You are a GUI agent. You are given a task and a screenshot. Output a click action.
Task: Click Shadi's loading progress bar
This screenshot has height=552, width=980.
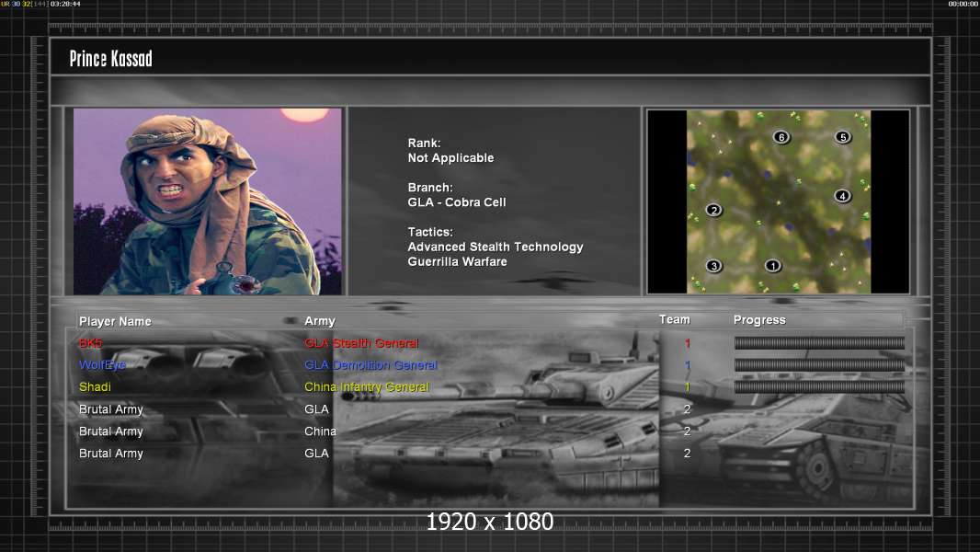pos(819,387)
